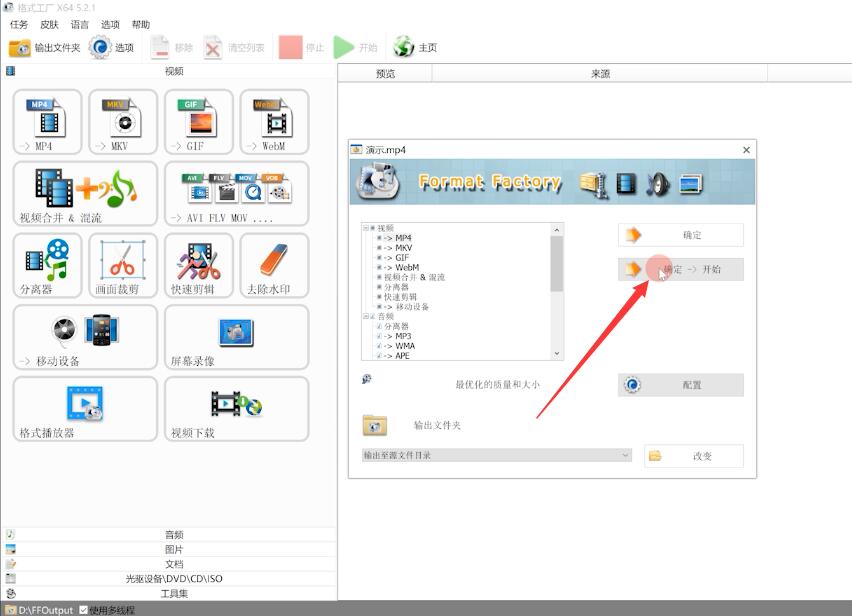The height and width of the screenshot is (616, 852).
Task: Toggle the 使用多线程 checkbox in status bar
Action: [x=83, y=610]
